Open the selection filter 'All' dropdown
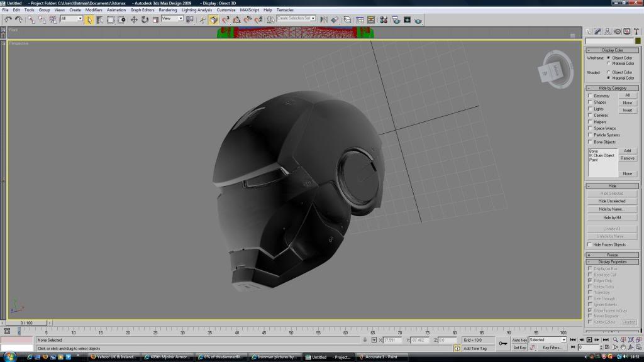The image size is (644, 362). click(72, 19)
